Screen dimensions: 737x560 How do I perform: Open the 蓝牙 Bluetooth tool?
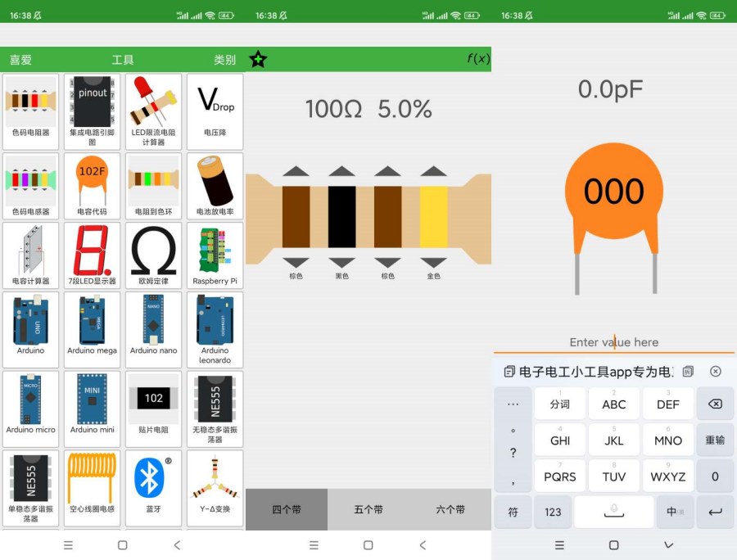click(x=153, y=485)
